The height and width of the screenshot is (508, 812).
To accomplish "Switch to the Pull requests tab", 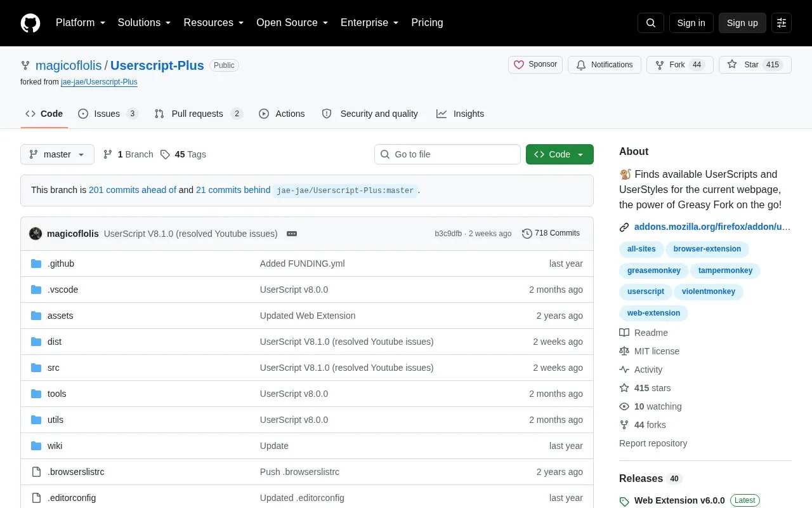I will tap(199, 114).
